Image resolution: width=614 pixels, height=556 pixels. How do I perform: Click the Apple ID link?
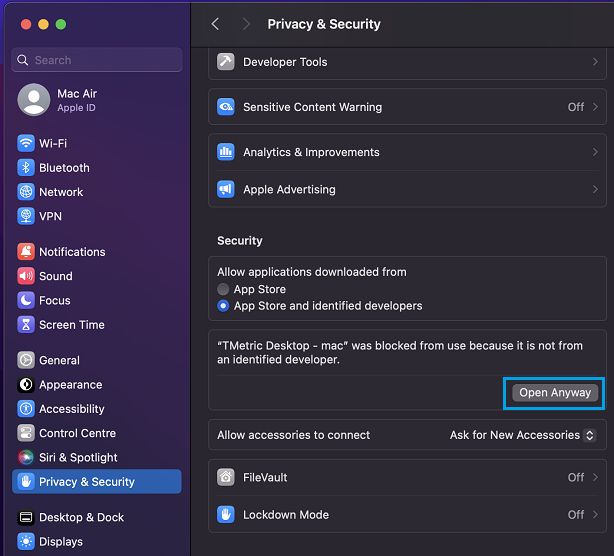(76, 108)
